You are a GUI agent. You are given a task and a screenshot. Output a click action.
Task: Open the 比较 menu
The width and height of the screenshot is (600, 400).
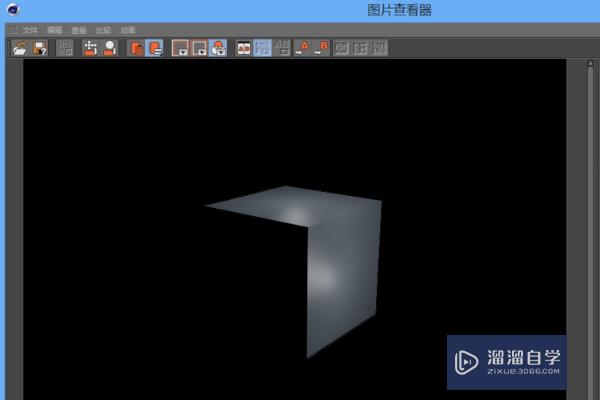103,31
